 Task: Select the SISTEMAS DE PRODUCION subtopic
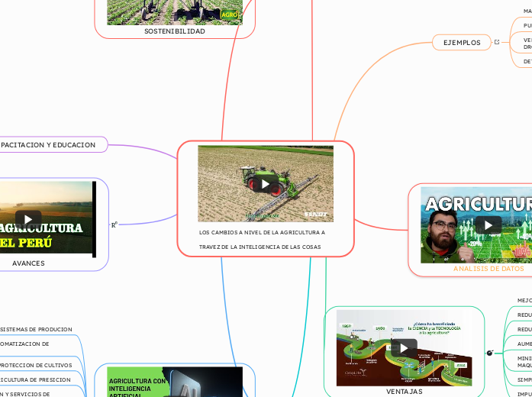36,330
